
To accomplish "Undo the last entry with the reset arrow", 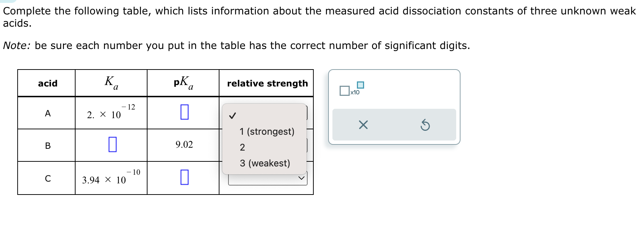I will point(426,124).
